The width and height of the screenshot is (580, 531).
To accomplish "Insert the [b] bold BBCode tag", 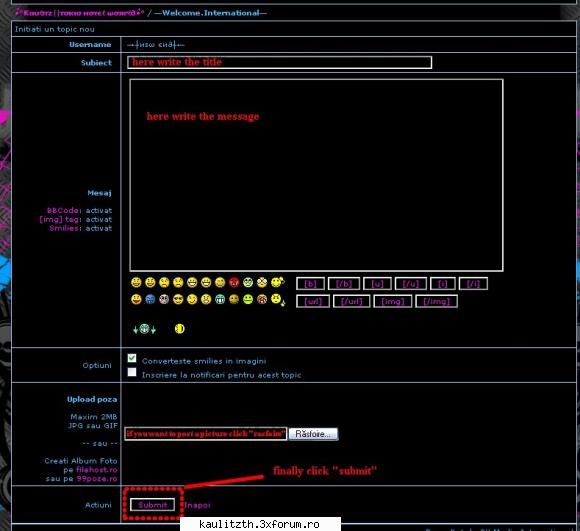I will tap(310, 284).
